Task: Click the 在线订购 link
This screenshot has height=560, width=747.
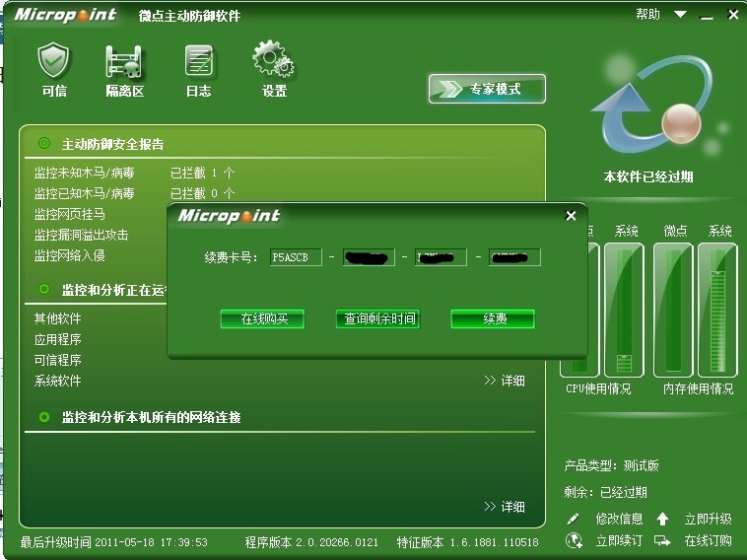Action: pos(708,541)
